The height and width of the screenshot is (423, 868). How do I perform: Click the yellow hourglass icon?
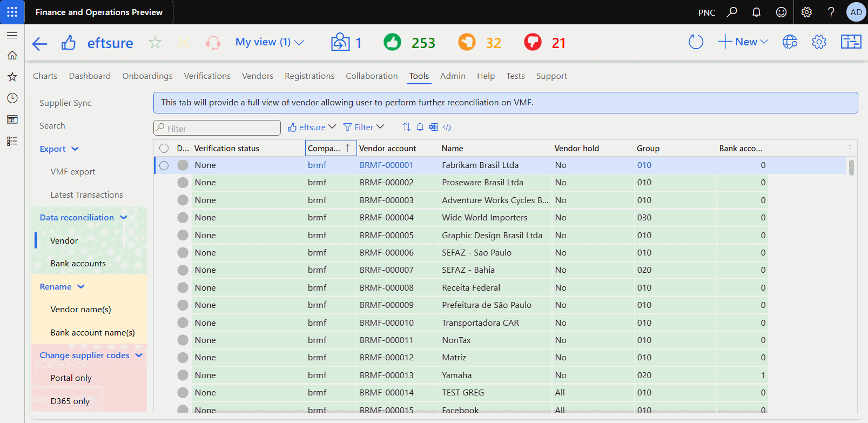[184, 42]
